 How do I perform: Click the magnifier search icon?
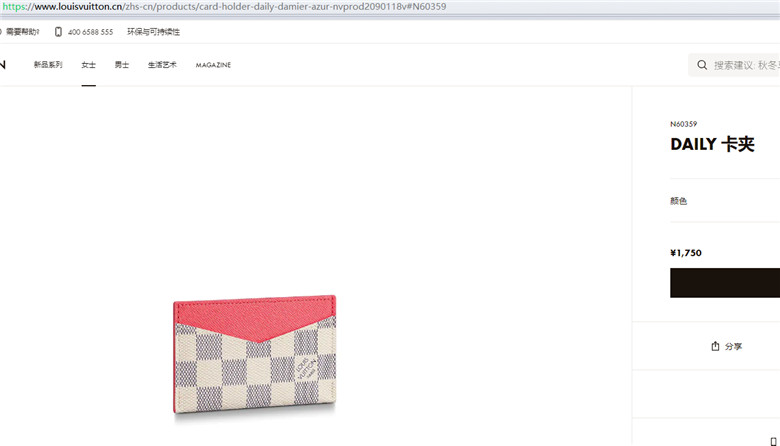[702, 65]
